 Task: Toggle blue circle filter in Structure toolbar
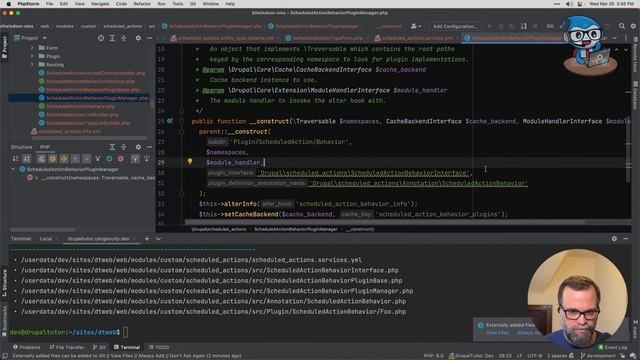[109, 158]
